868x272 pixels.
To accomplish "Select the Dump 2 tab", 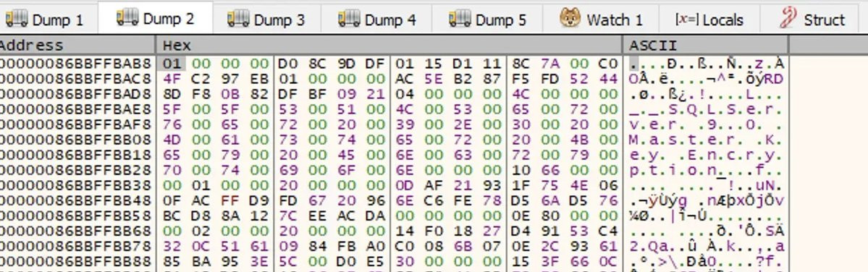I will [156, 19].
